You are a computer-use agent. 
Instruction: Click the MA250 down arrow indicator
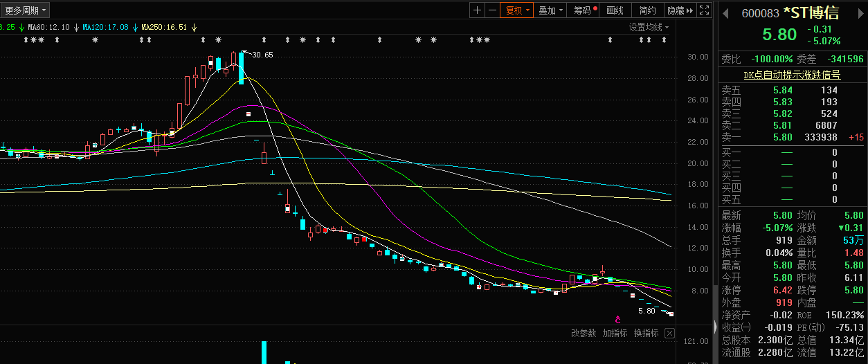(x=195, y=27)
